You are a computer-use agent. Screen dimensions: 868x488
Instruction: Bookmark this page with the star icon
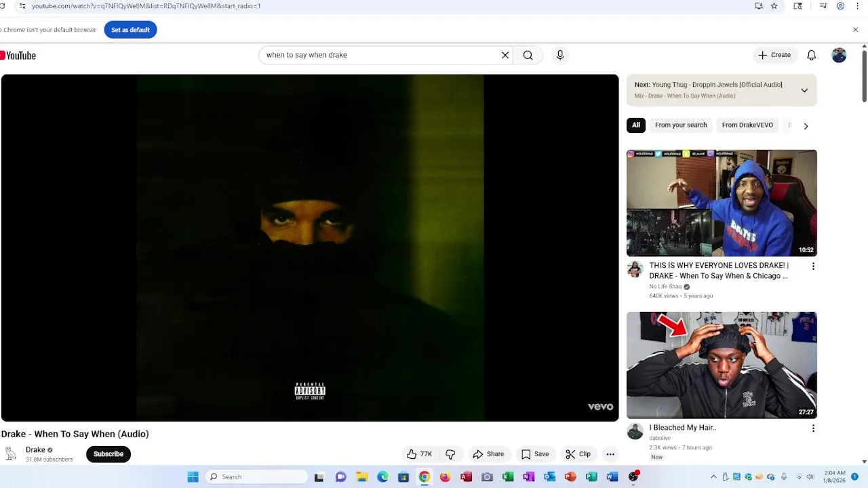click(774, 6)
